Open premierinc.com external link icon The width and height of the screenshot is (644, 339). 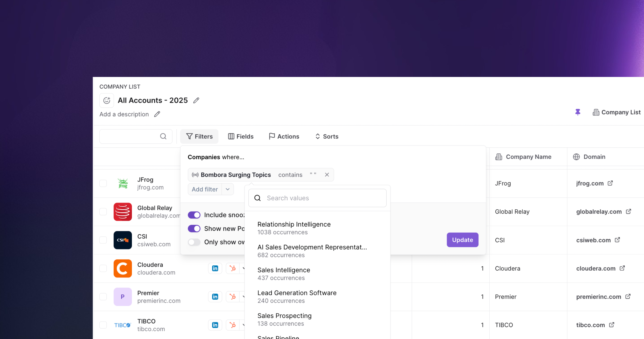[628, 297]
